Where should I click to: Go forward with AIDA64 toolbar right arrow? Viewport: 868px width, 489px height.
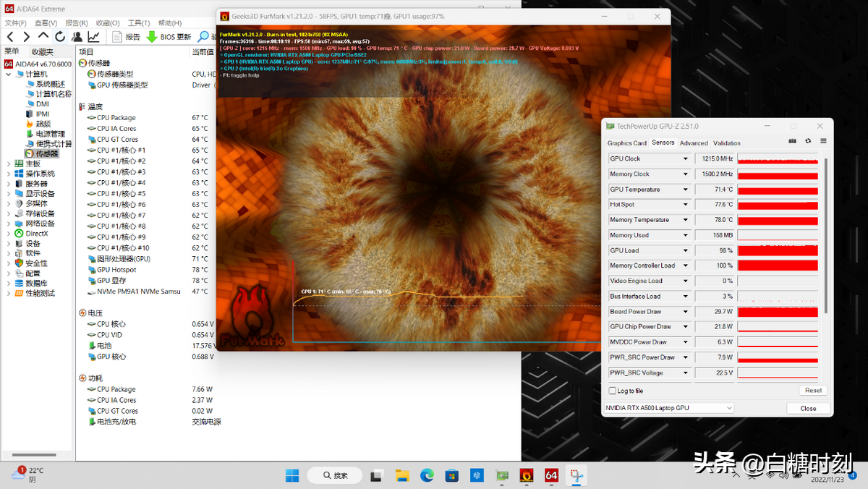click(x=26, y=36)
